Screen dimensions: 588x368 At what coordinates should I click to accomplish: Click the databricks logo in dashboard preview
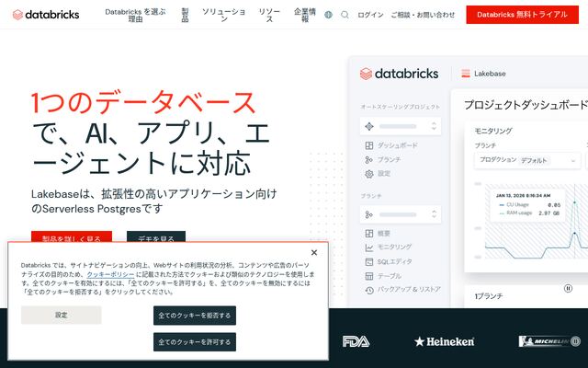tap(399, 74)
